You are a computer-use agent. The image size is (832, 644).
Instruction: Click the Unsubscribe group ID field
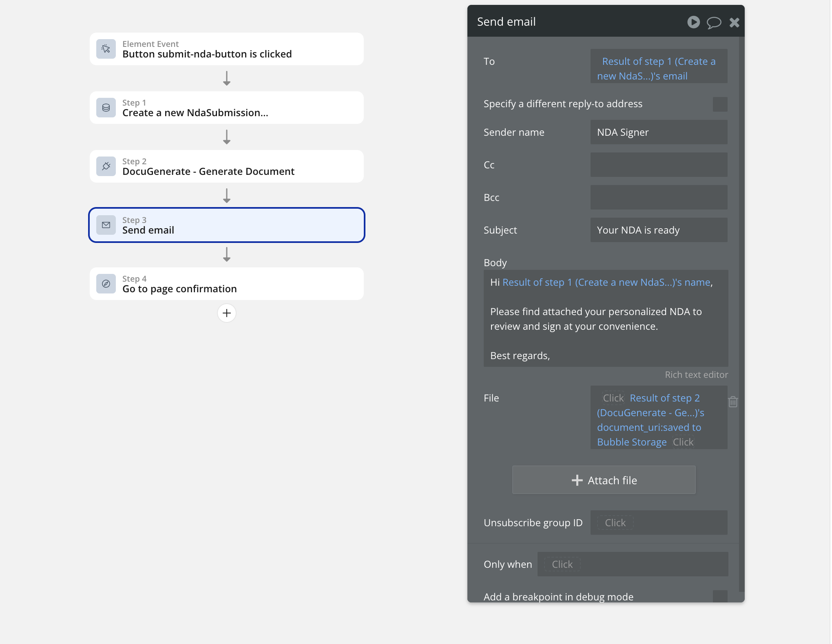click(659, 523)
